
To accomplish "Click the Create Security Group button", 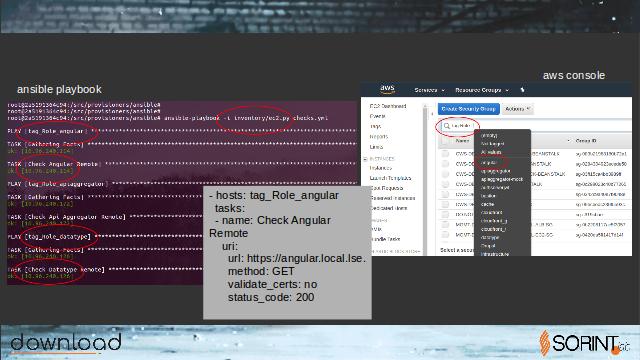I will (469, 109).
